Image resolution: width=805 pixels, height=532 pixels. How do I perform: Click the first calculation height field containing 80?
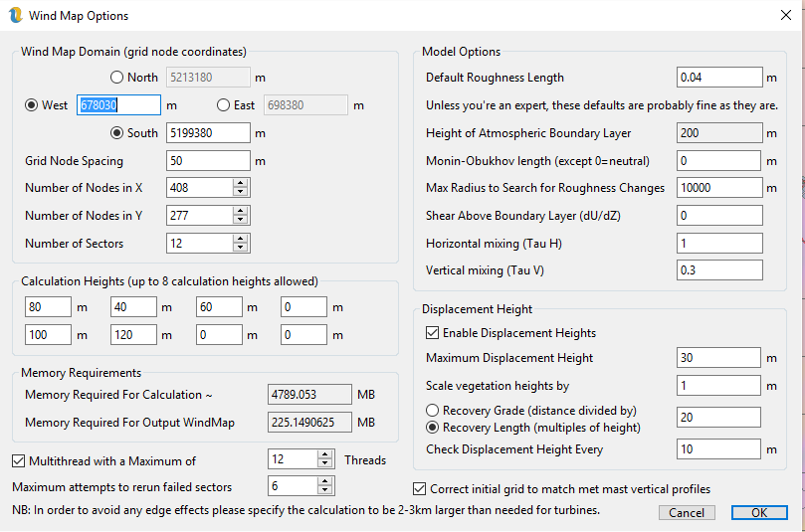pyautogui.click(x=48, y=308)
